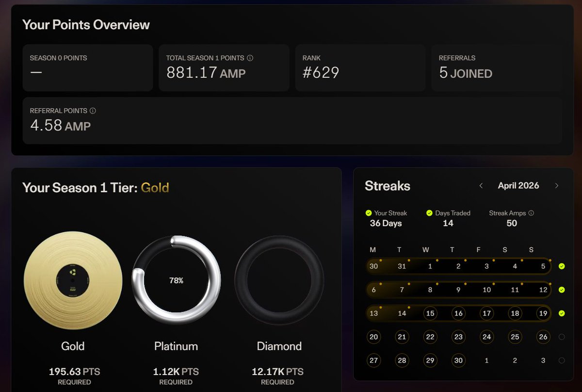Select calendar day 1 in first row
This screenshot has height=392, width=582.
pos(430,266)
